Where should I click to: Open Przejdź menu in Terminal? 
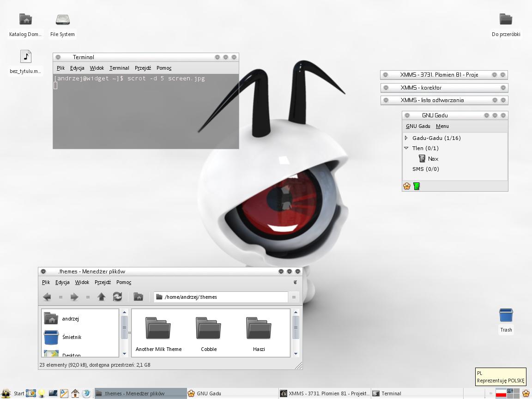click(x=143, y=68)
